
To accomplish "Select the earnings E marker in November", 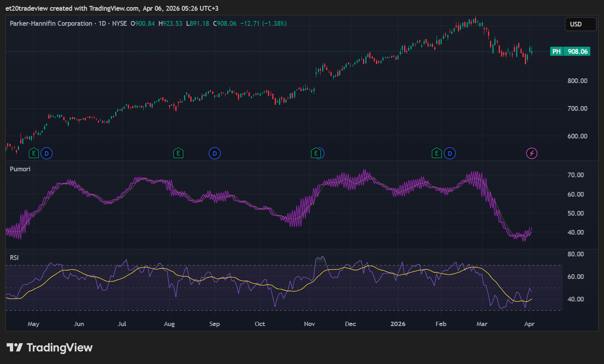I will 316,153.
